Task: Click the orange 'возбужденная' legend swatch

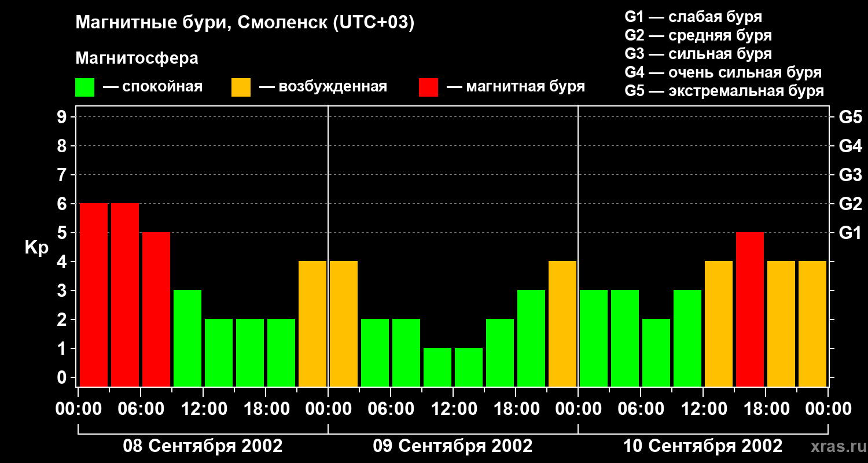Action: (x=241, y=87)
